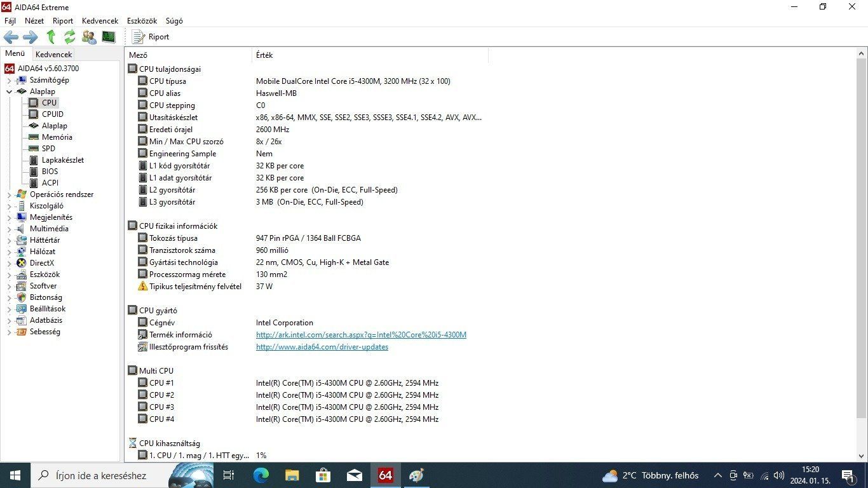Expand the DirectX tree node

9,263
